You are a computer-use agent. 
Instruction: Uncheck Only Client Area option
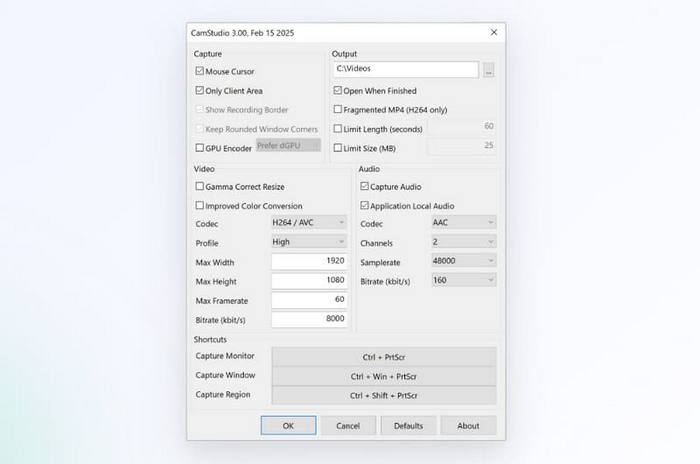point(200,91)
